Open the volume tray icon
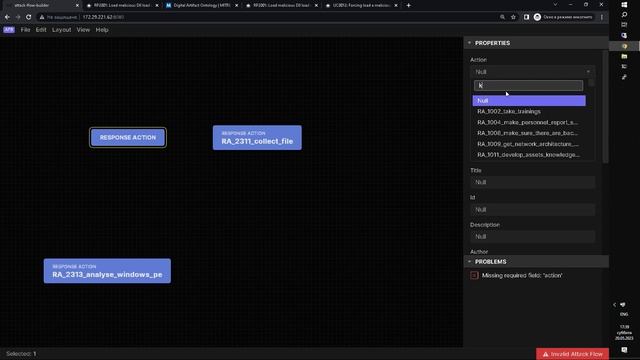 pyautogui.click(x=623, y=304)
